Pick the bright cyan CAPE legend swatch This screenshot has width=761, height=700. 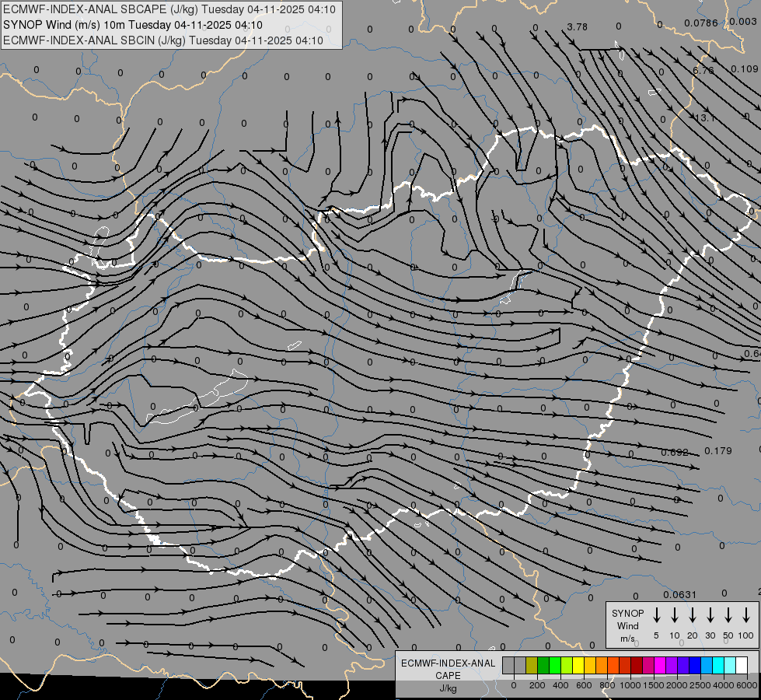(x=717, y=665)
